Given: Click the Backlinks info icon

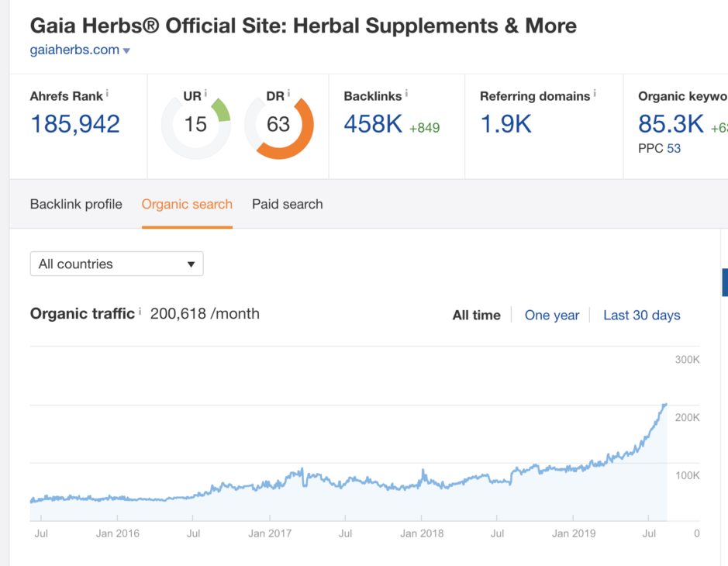Looking at the screenshot, I should coord(406,93).
